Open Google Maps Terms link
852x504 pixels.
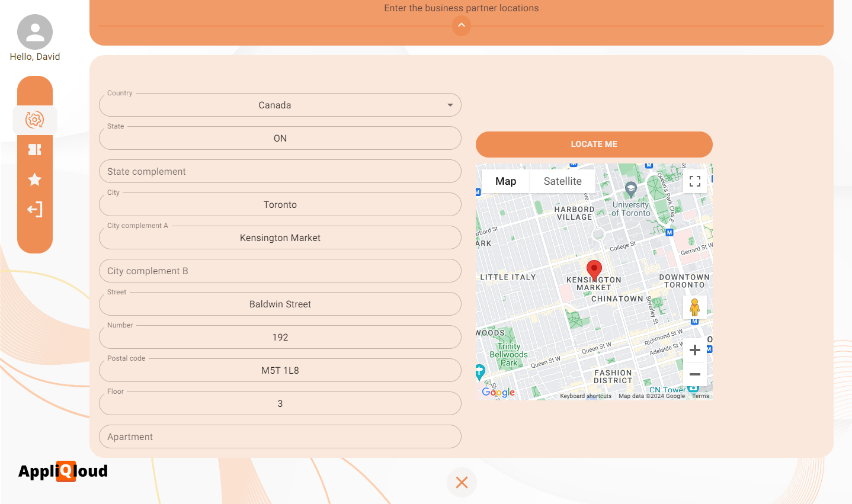(x=700, y=396)
